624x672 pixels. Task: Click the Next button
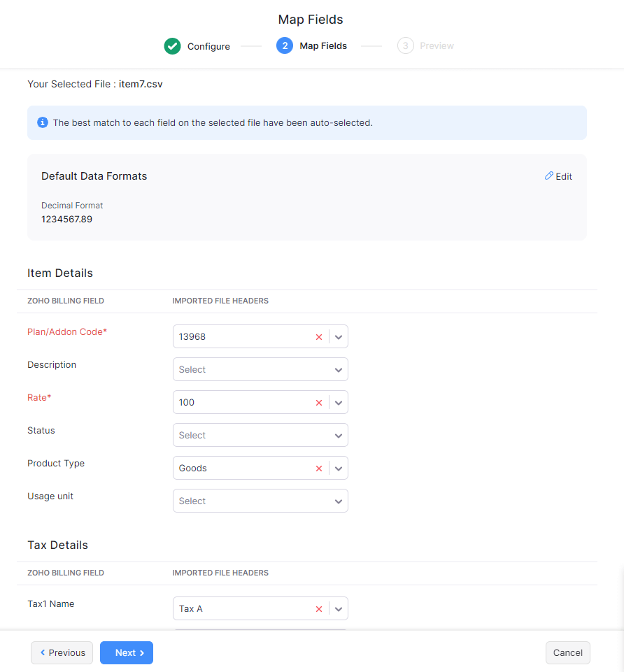(x=127, y=652)
